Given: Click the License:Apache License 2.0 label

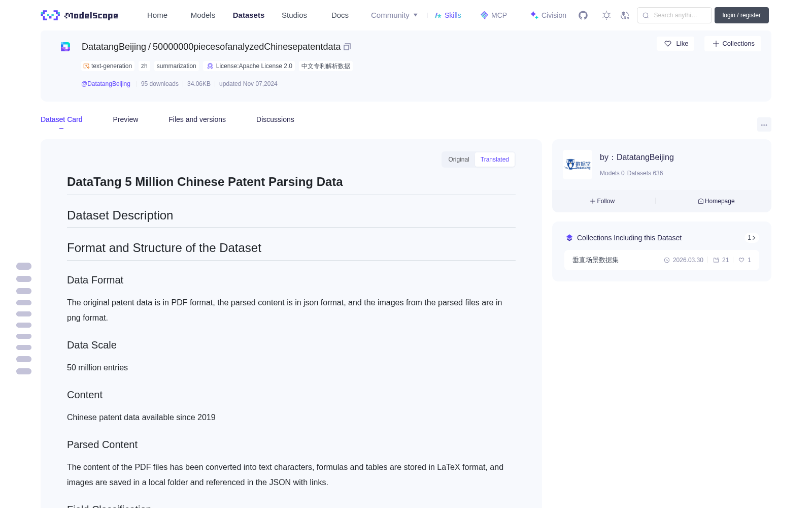Looking at the screenshot, I should pos(254,66).
